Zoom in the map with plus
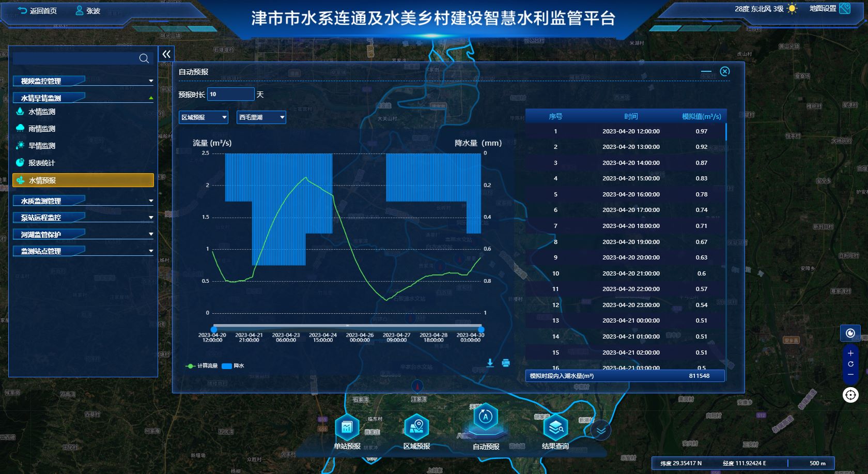The width and height of the screenshot is (868, 474). 850,353
